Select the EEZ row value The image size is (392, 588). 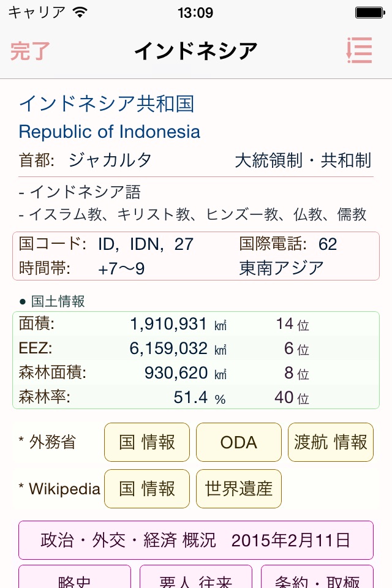pos(169,349)
